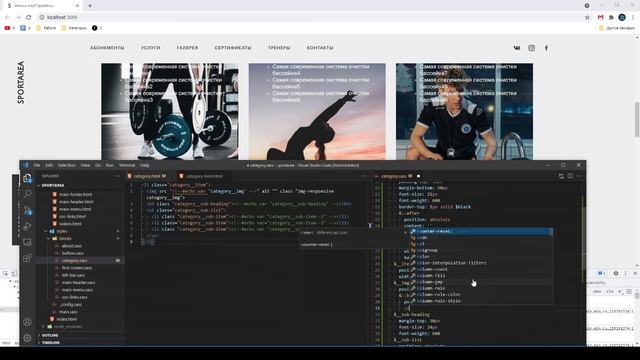Go forward in Chrome
The height and width of the screenshot is (360, 640).
tap(18, 17)
